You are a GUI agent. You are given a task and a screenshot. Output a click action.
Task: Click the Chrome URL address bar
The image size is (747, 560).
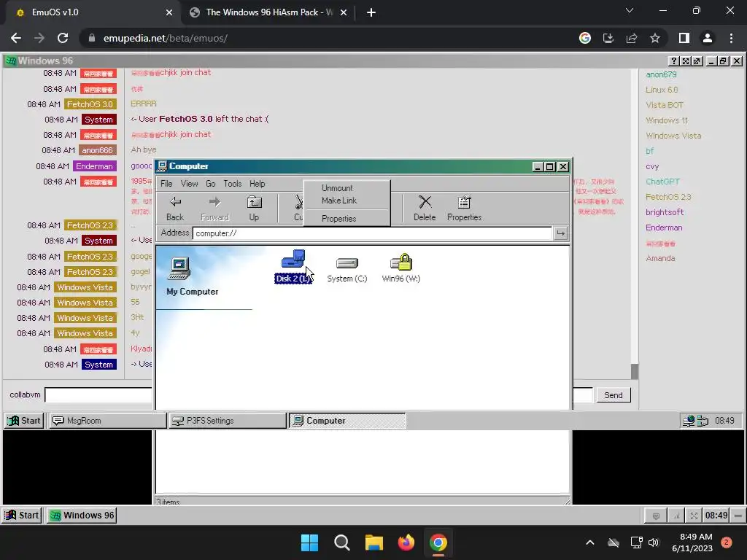pyautogui.click(x=329, y=38)
